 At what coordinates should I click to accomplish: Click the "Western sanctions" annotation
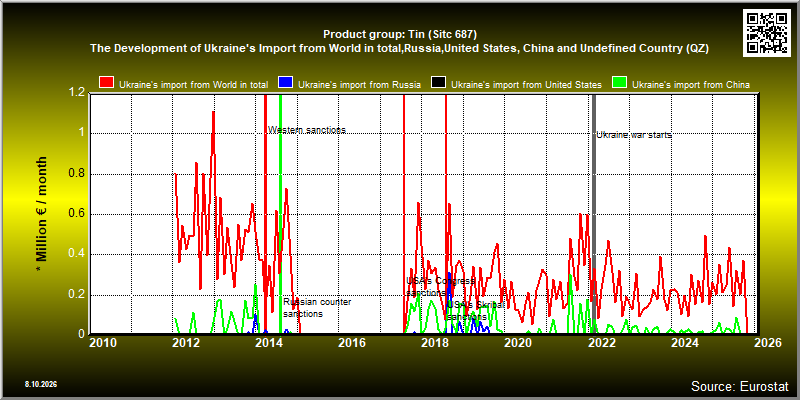[307, 130]
